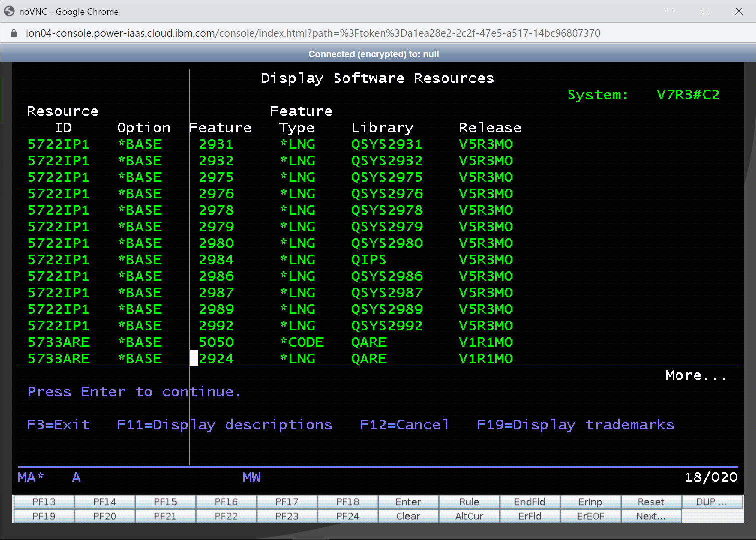Click the Display Software Resources title

point(377,78)
